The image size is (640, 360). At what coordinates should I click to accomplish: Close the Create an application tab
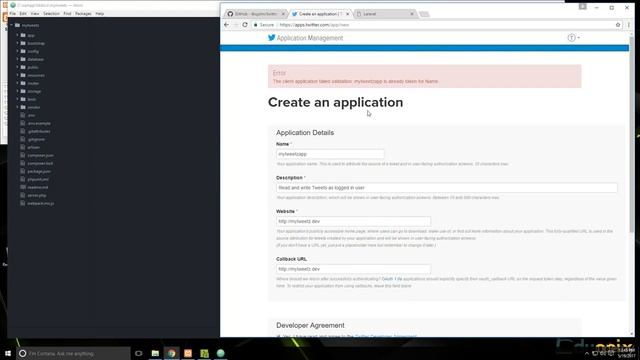point(347,14)
